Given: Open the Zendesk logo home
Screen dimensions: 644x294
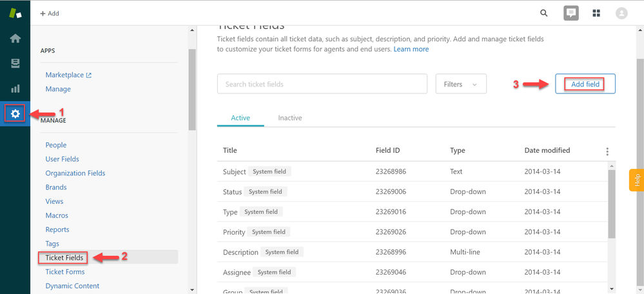Looking at the screenshot, I should click(15, 13).
